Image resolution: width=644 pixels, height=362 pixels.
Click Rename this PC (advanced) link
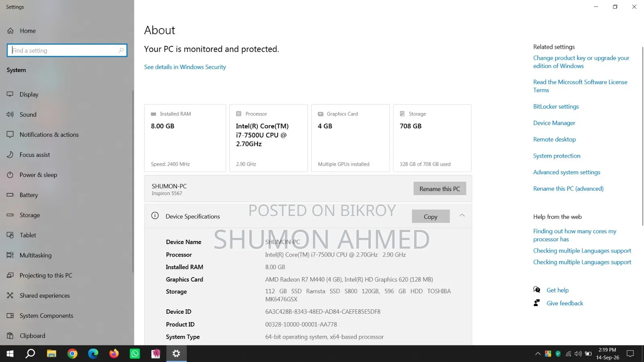(568, 189)
